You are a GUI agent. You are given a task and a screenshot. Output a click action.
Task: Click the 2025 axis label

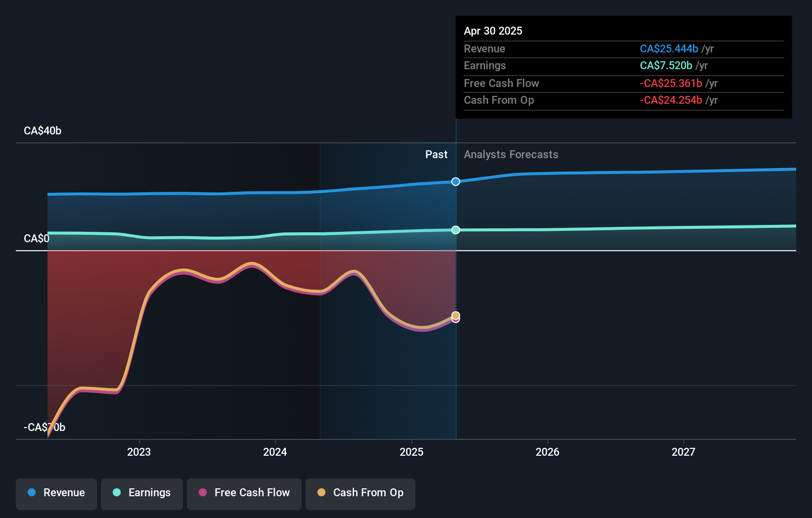411,452
